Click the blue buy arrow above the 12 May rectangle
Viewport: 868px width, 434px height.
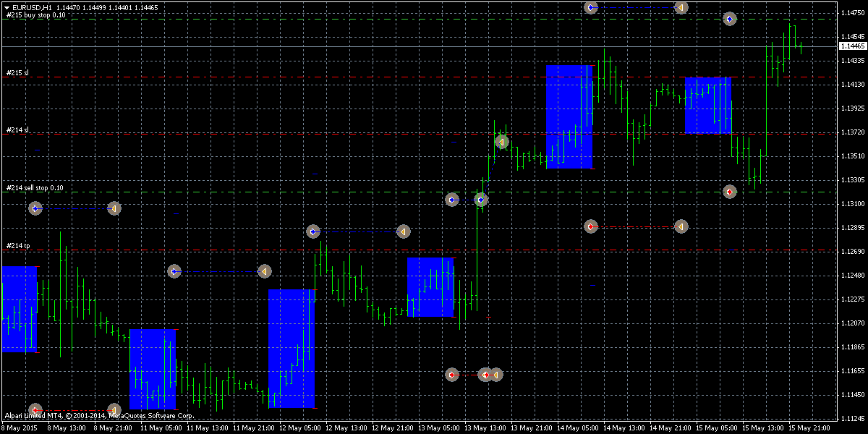click(313, 231)
